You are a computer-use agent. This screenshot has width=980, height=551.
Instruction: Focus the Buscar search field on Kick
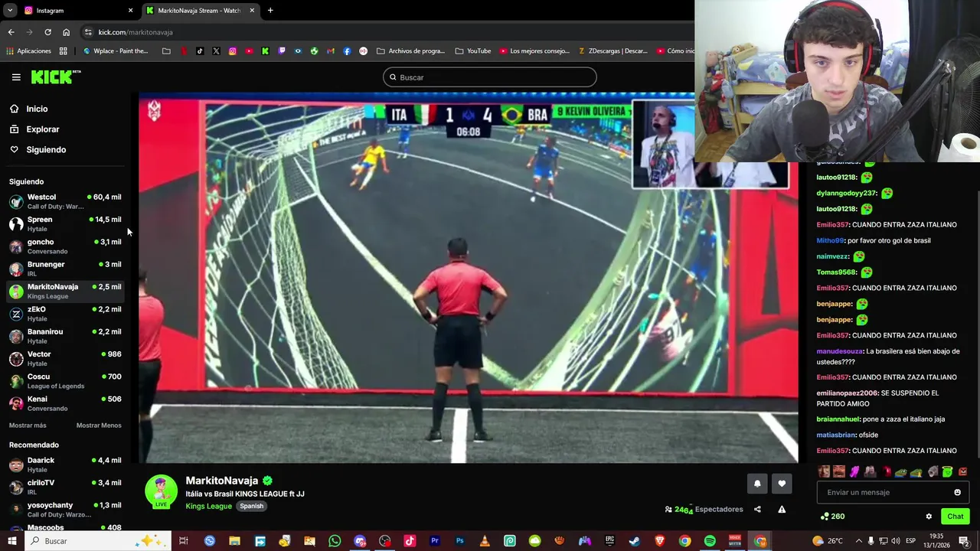pyautogui.click(x=490, y=77)
